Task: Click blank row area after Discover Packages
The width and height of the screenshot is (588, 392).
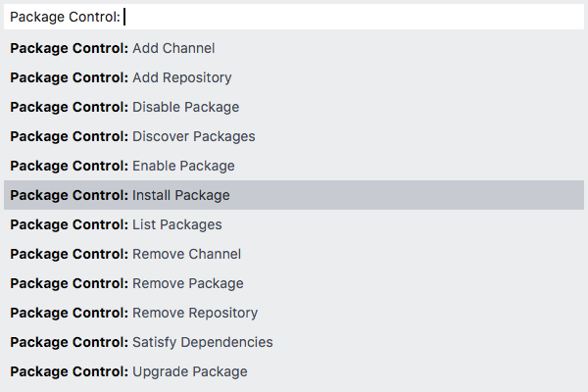Action: (x=419, y=136)
